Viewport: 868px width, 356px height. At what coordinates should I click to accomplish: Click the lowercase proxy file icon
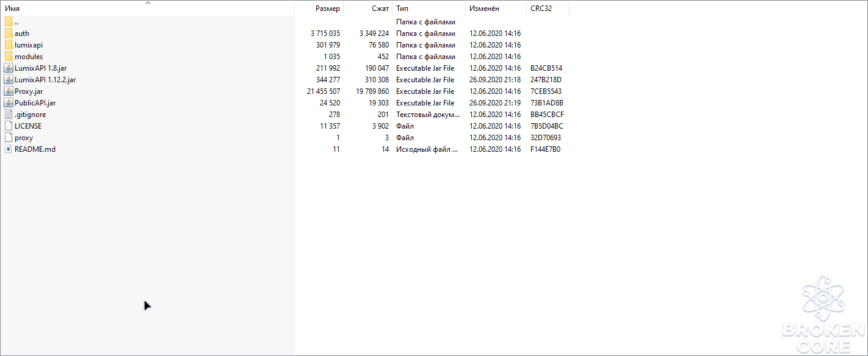point(9,138)
